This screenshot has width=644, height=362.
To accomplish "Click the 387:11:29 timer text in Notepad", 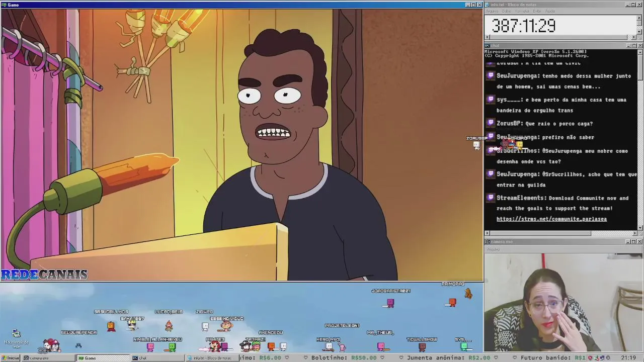I will (523, 26).
